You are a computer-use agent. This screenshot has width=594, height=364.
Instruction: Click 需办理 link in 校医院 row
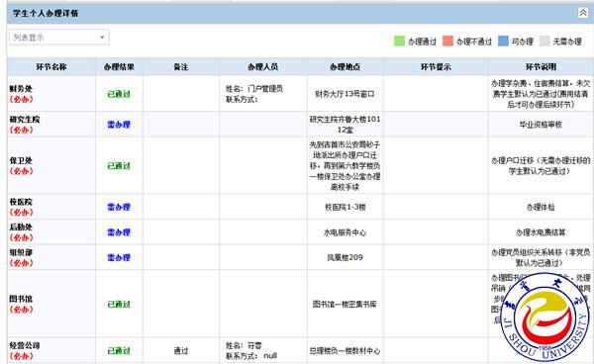119,207
